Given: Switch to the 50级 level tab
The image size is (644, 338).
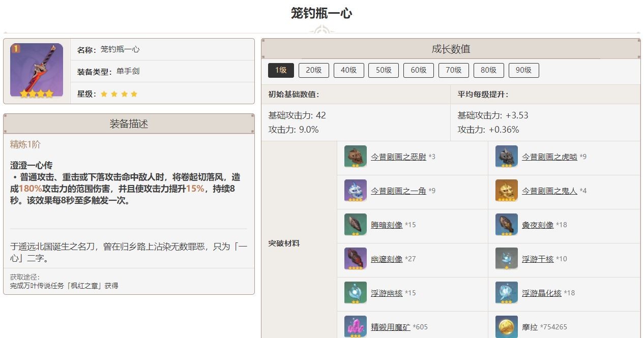Looking at the screenshot, I should pyautogui.click(x=384, y=70).
